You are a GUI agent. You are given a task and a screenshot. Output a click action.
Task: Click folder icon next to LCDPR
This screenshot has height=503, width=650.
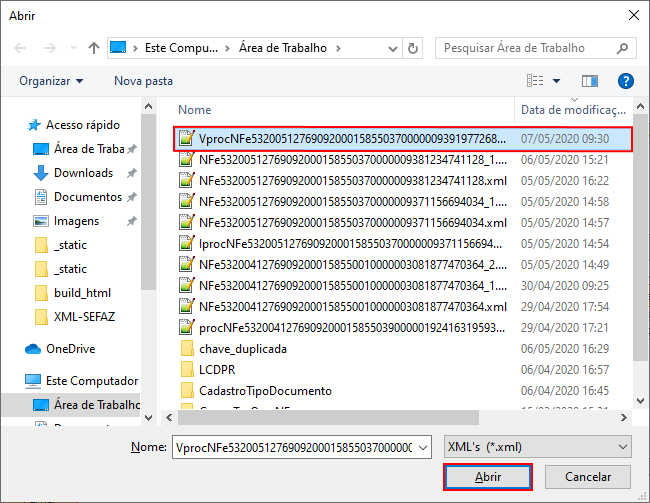point(187,369)
